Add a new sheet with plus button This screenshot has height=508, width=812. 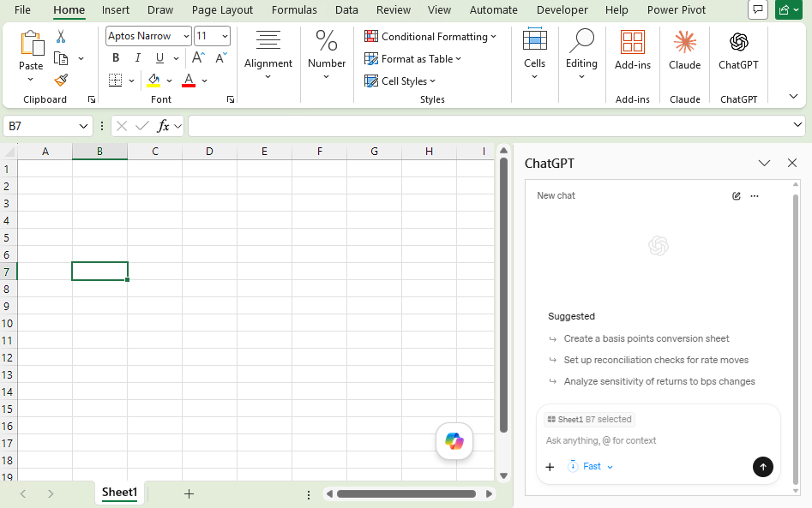point(189,494)
